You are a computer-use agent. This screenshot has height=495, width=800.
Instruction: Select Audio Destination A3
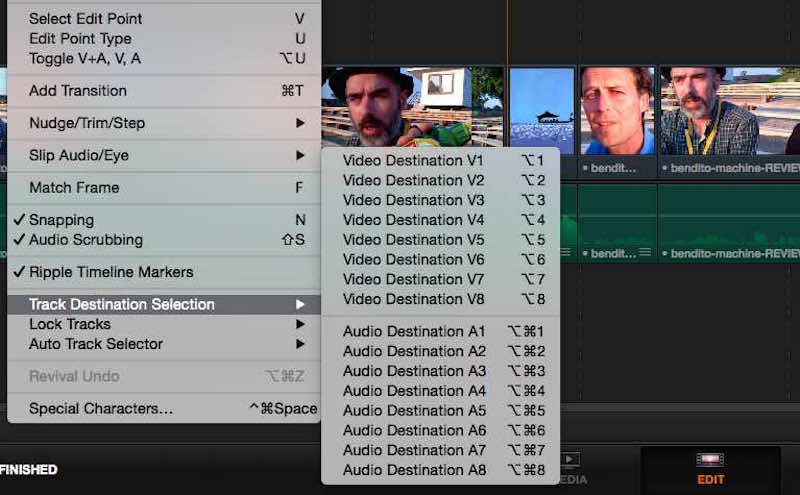[x=441, y=371]
